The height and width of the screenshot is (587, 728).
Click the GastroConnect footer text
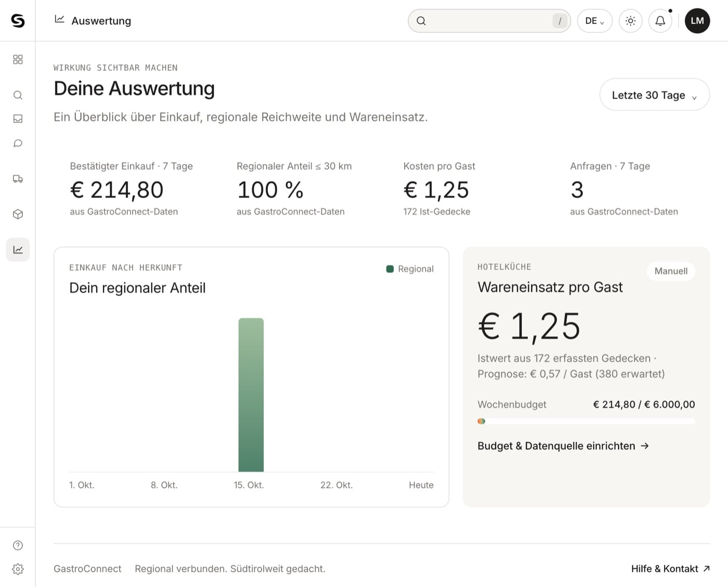[87, 569]
